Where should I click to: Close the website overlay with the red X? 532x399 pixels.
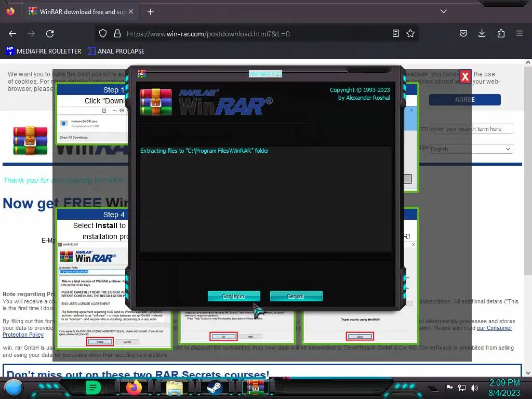point(465,77)
